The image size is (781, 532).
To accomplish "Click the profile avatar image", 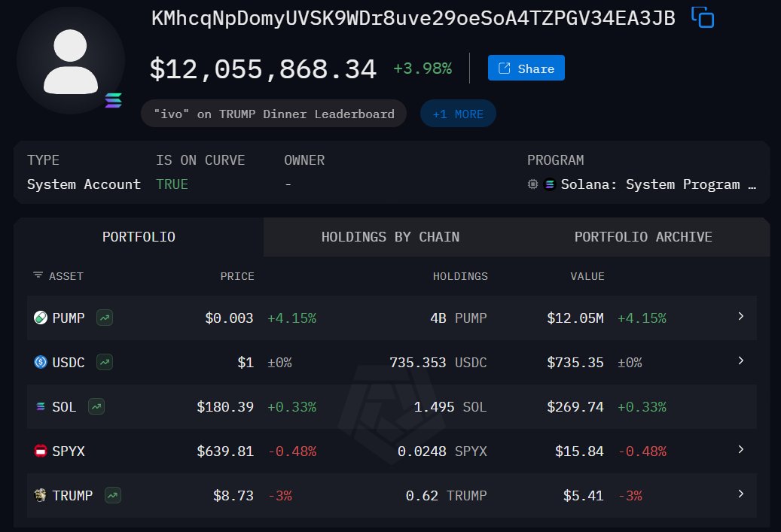I will click(71, 61).
